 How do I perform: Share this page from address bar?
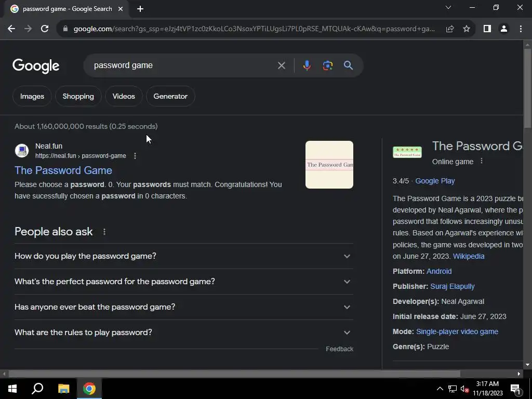tap(450, 29)
